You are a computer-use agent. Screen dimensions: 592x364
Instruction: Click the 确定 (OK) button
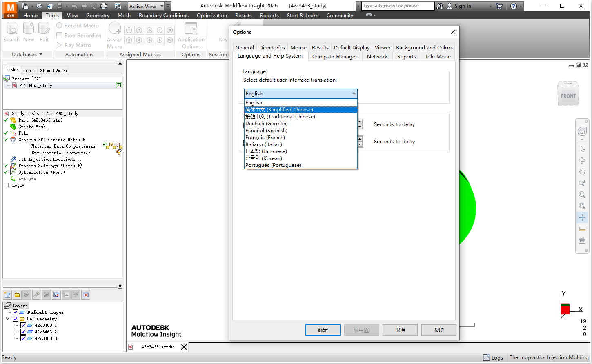[x=323, y=330]
